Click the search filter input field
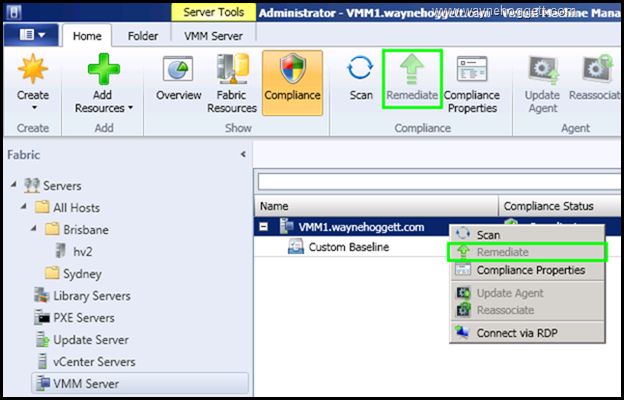The image size is (624, 400). click(439, 181)
